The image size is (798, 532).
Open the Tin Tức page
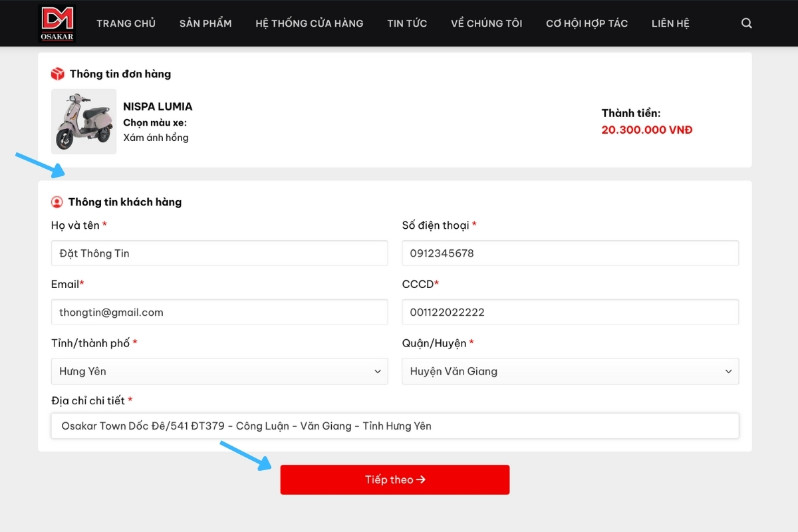click(407, 23)
